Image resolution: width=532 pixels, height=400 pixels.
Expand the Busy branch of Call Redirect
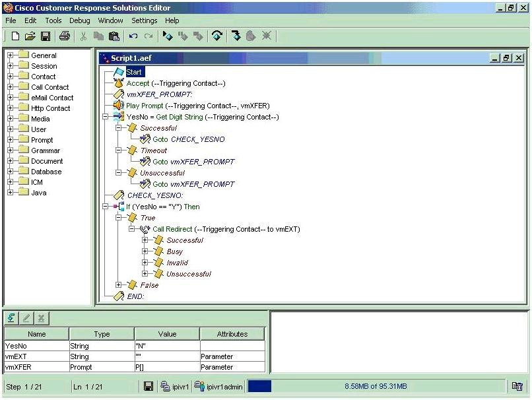point(145,251)
